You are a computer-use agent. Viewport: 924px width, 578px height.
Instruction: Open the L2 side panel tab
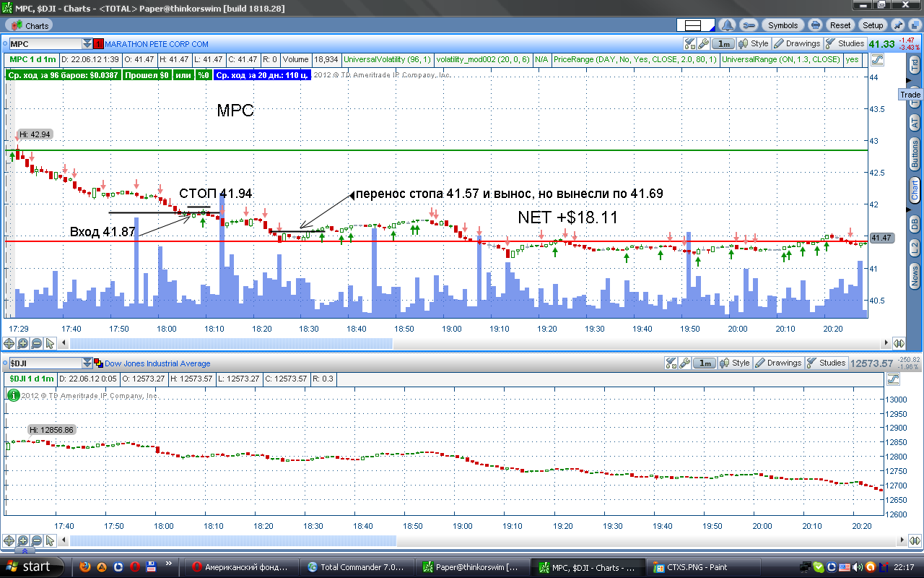click(915, 247)
